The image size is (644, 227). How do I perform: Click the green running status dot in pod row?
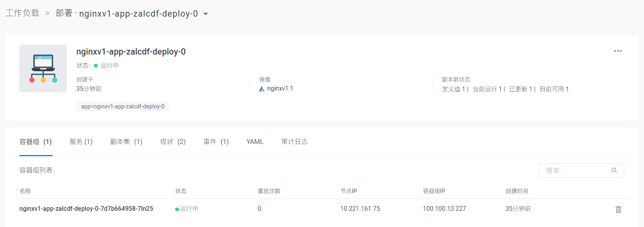[177, 209]
